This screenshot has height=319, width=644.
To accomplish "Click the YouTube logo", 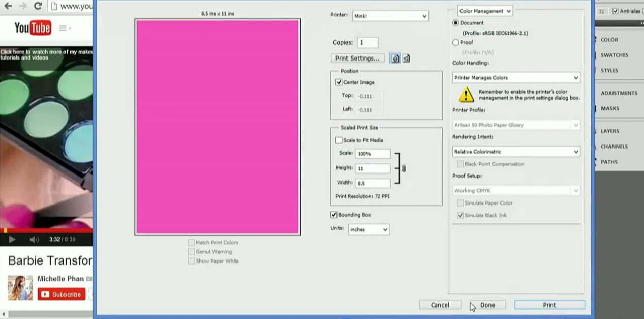I will (33, 28).
